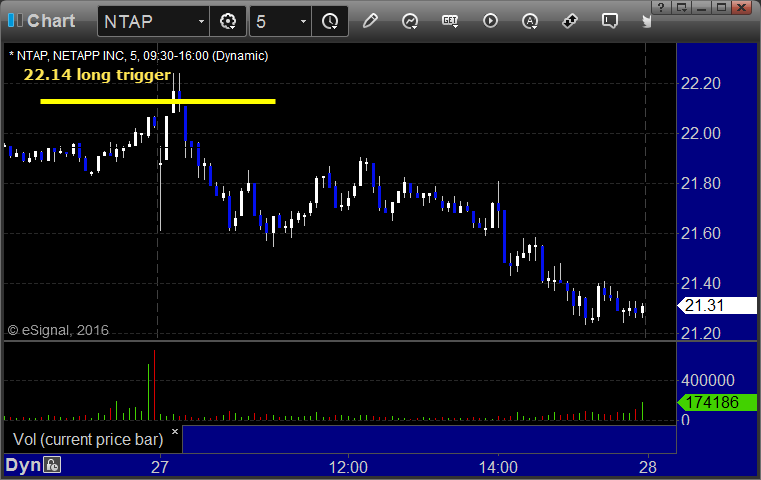
Task: Click the Chart window logo icon
Action: point(15,20)
